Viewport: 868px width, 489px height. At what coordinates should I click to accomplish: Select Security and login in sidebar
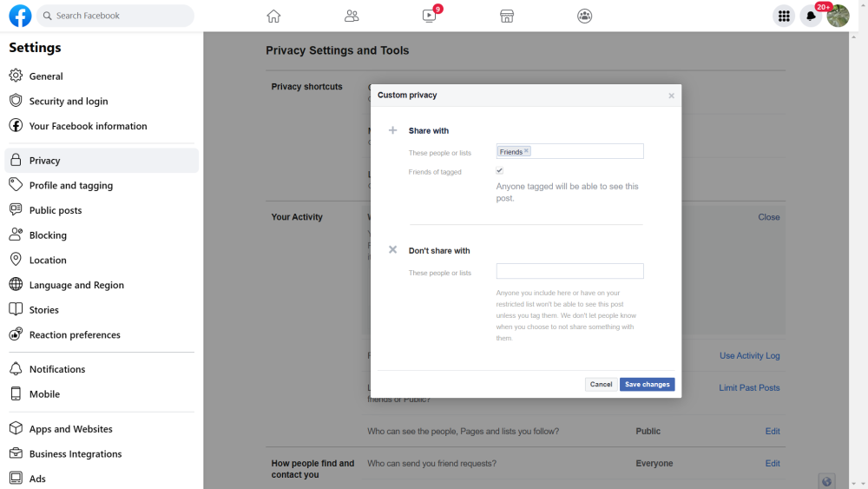tap(69, 101)
